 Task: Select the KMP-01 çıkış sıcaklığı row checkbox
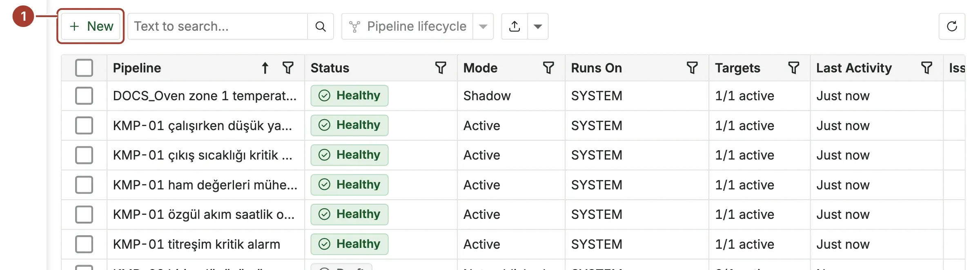[84, 155]
